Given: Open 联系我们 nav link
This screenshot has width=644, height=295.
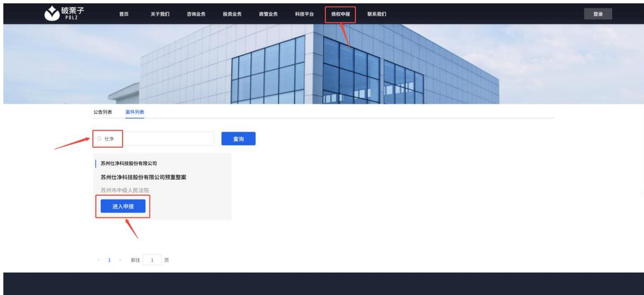Looking at the screenshot, I should pos(377,14).
